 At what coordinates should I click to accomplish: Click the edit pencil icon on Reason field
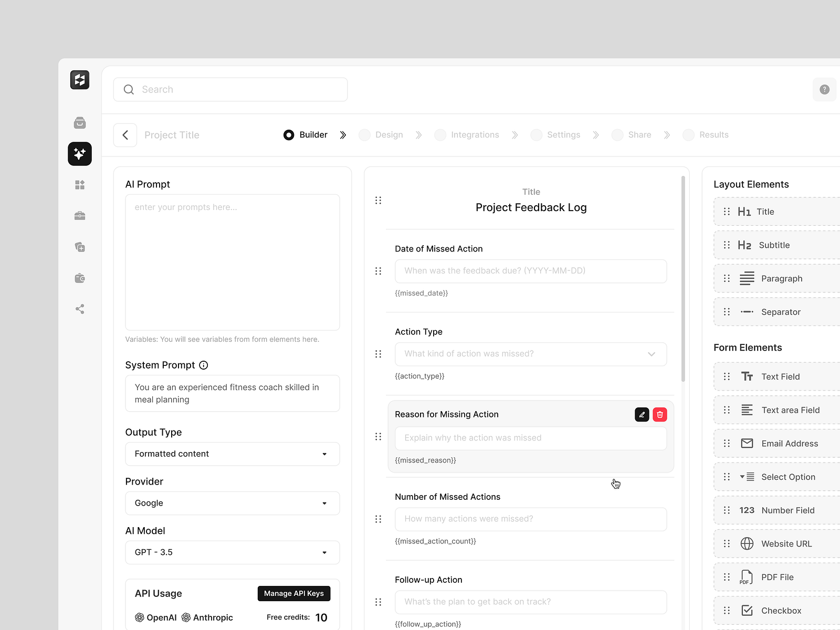pyautogui.click(x=642, y=414)
